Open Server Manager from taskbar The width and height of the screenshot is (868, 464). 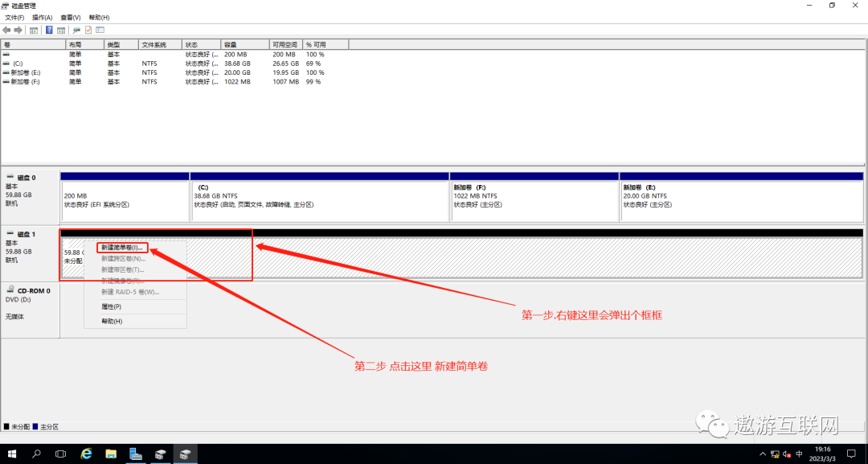(136, 454)
